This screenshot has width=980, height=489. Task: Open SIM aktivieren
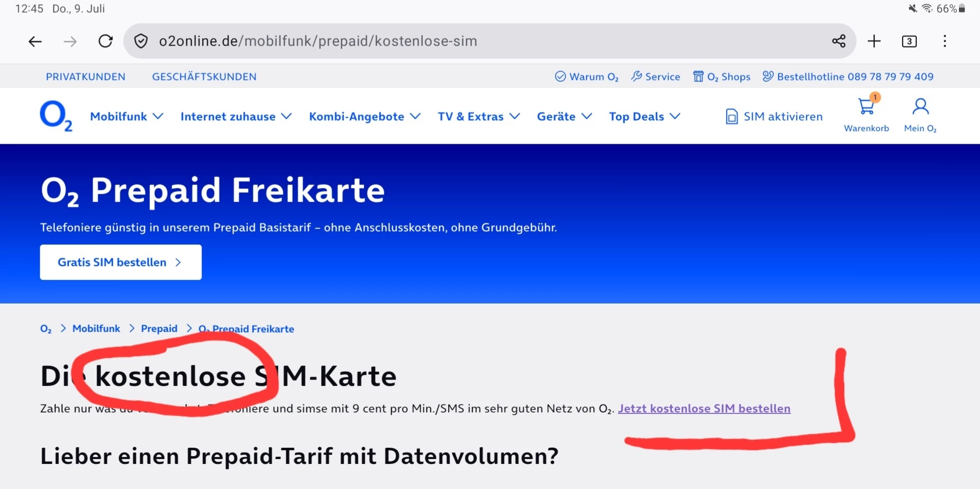pyautogui.click(x=774, y=116)
